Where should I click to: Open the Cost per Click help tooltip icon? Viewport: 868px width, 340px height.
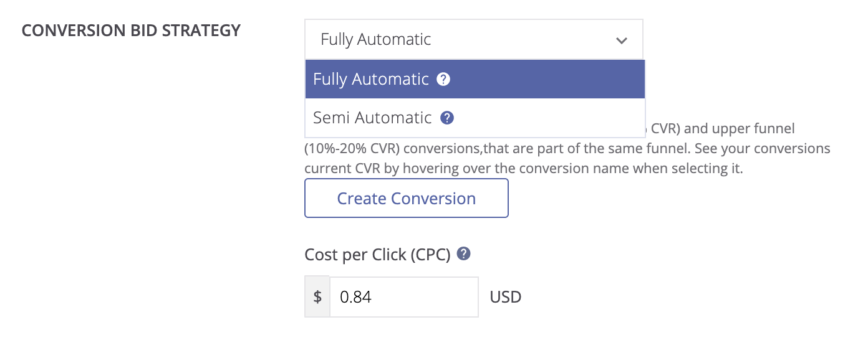point(464,254)
